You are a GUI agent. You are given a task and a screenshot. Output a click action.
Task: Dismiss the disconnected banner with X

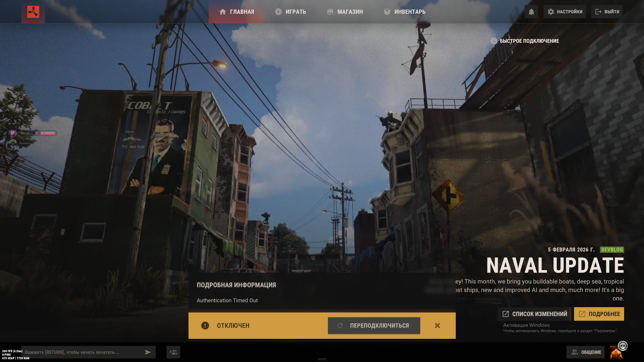tap(437, 326)
